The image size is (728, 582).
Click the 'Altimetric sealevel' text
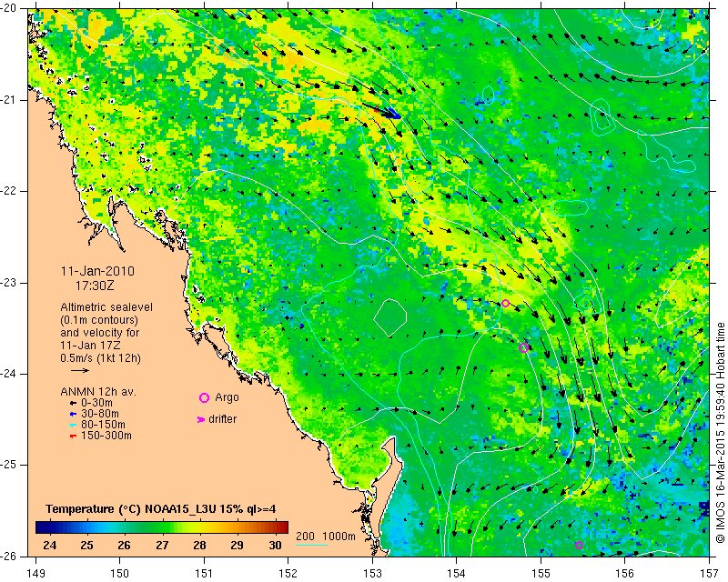(x=106, y=307)
